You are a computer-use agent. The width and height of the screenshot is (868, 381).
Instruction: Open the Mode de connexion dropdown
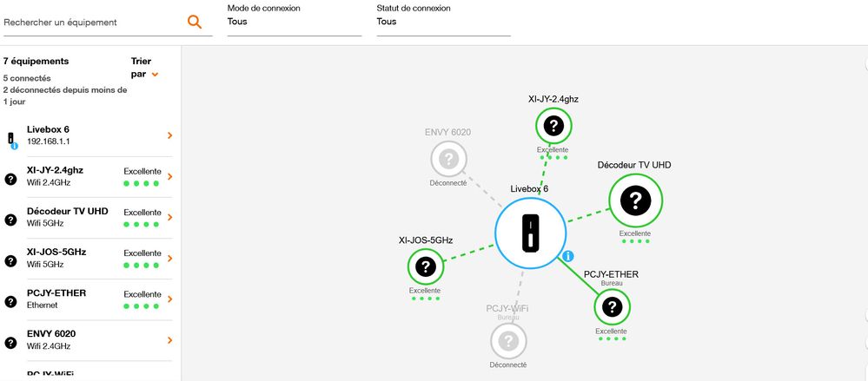pos(294,22)
